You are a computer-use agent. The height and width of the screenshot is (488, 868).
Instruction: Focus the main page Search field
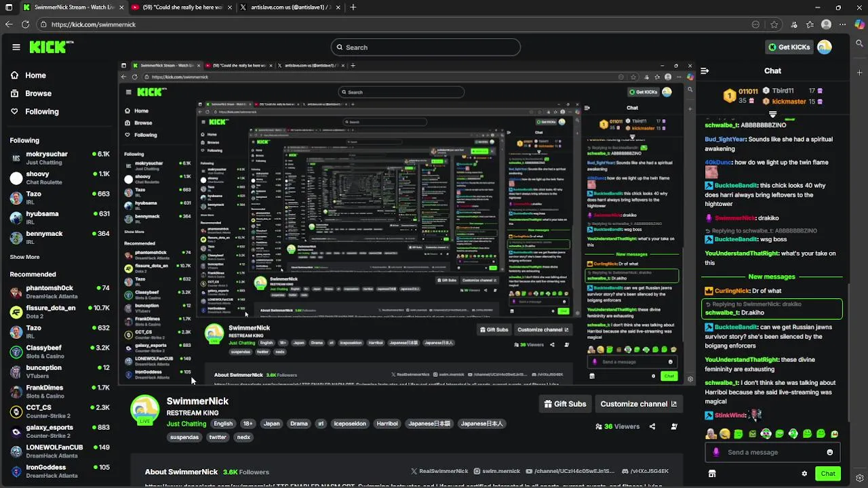point(426,47)
